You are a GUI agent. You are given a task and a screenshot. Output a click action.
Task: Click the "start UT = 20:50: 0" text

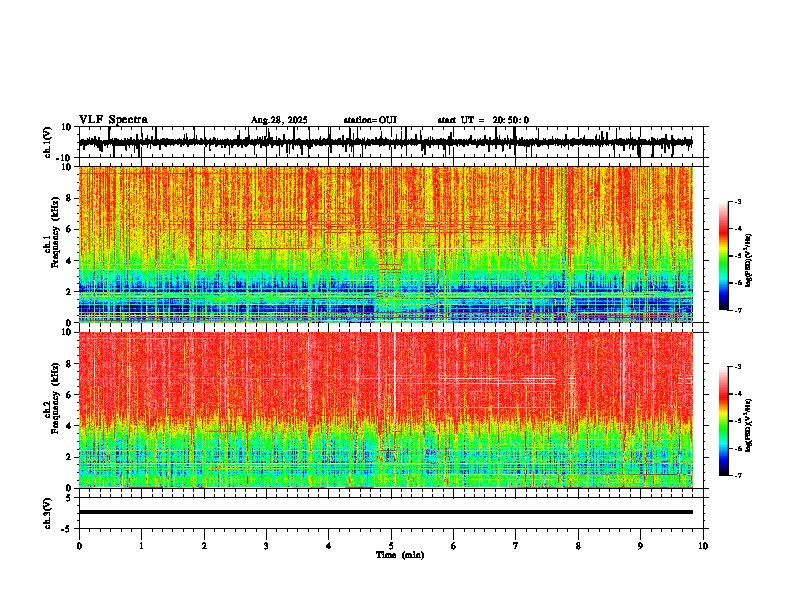tap(483, 120)
